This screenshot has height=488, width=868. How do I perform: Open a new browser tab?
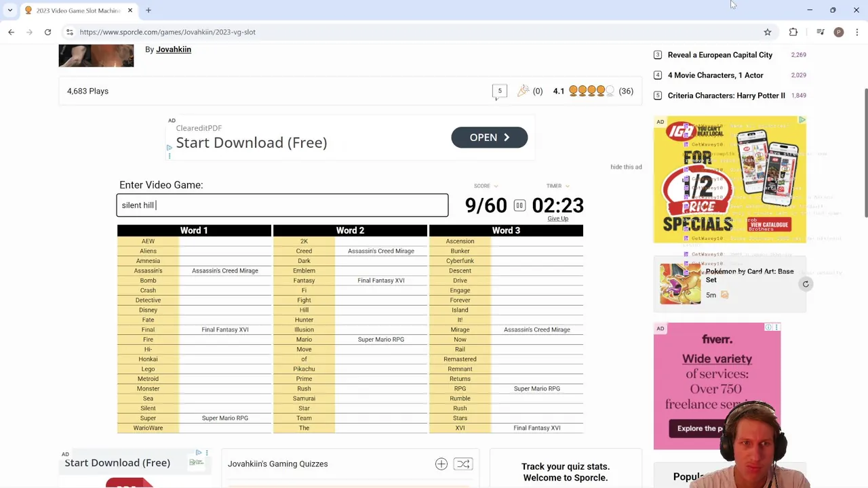tap(149, 10)
